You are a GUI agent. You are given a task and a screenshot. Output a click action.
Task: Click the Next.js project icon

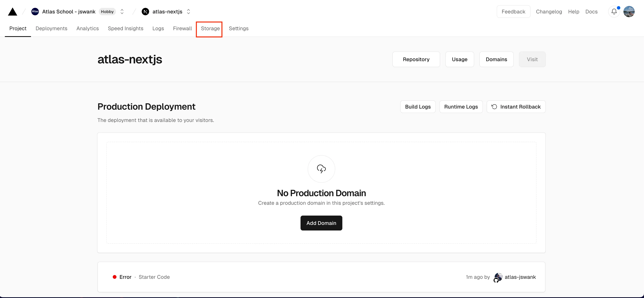pyautogui.click(x=145, y=12)
